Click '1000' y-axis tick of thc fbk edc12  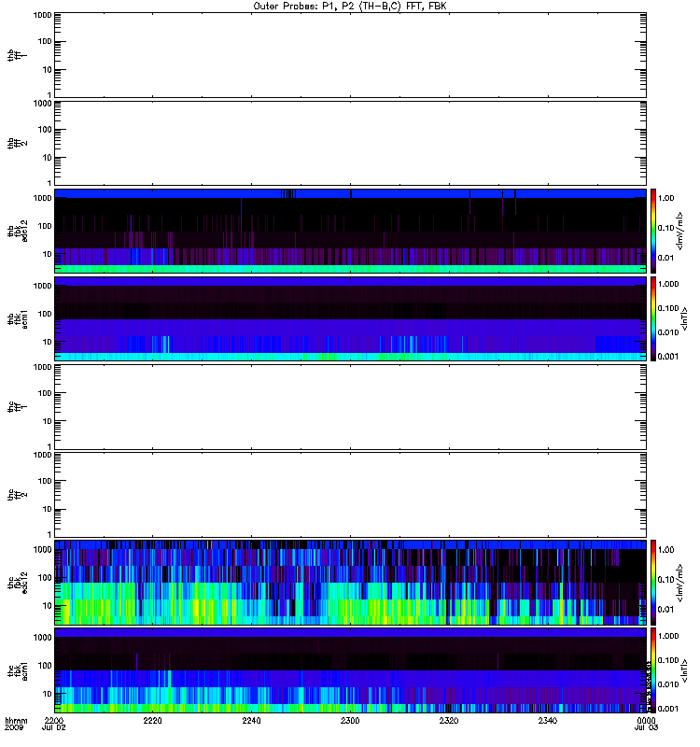(42, 549)
